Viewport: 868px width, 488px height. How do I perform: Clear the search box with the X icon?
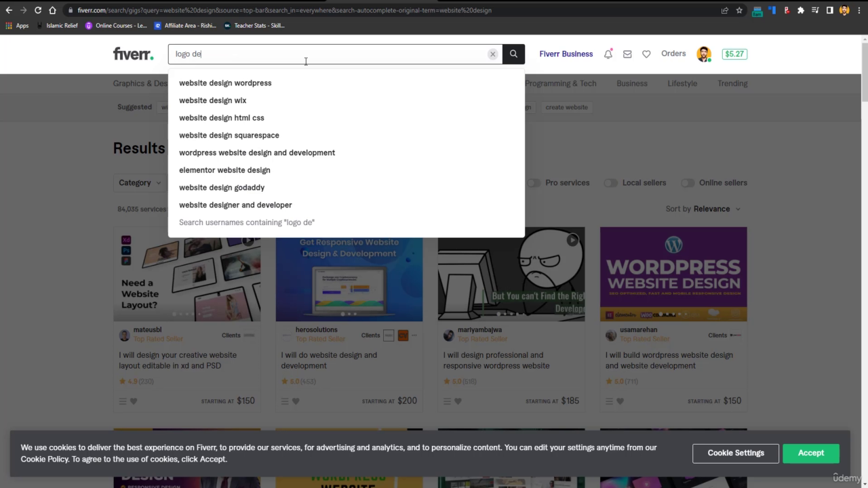point(493,54)
